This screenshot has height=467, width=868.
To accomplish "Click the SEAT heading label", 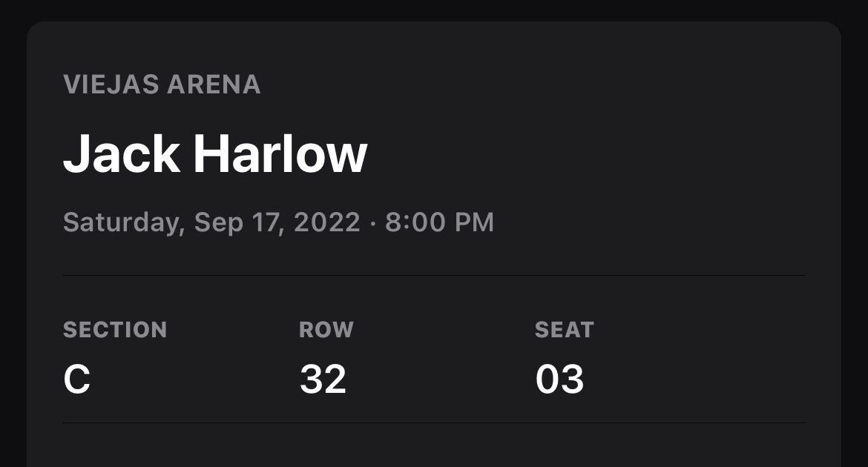I will [x=565, y=330].
